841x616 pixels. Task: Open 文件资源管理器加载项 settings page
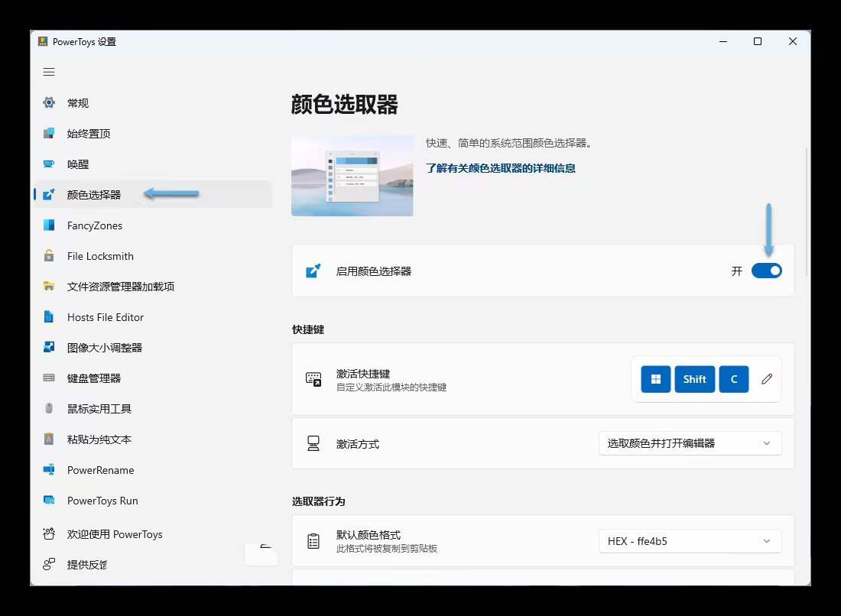click(x=154, y=287)
